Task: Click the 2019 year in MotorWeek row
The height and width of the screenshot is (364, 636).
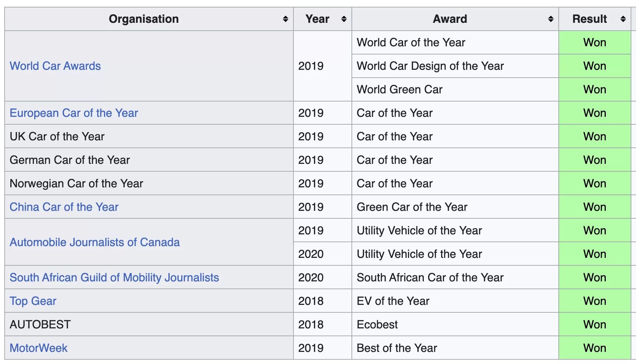Action: click(323, 348)
